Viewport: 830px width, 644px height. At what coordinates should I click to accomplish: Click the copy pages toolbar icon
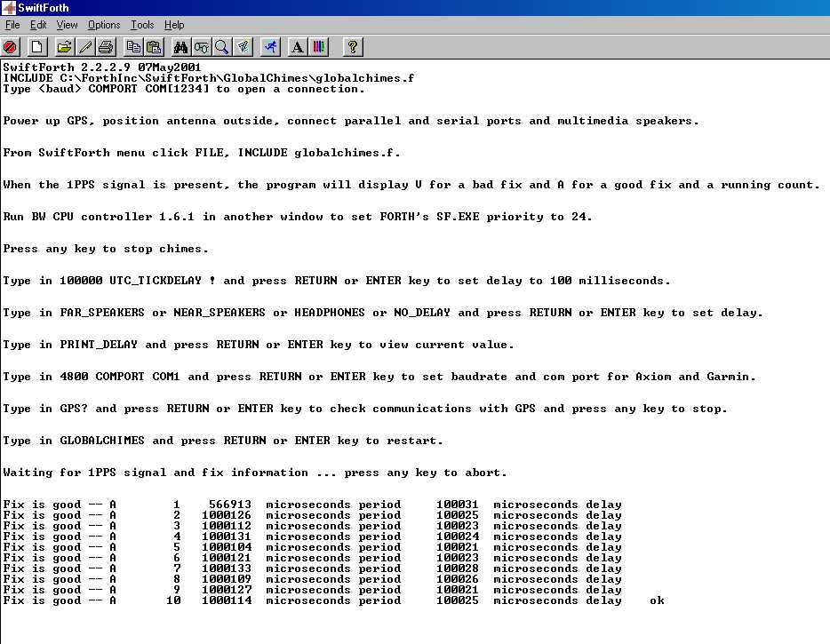click(x=133, y=47)
